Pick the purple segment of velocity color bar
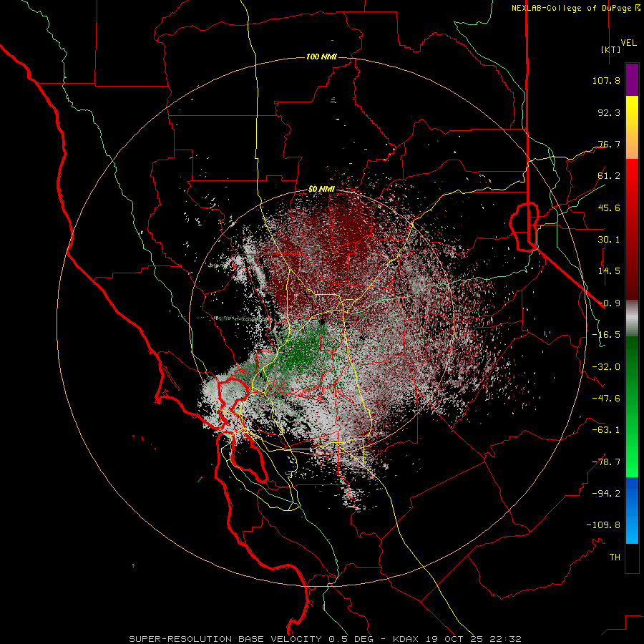The width and height of the screenshot is (644, 644). coord(632,79)
